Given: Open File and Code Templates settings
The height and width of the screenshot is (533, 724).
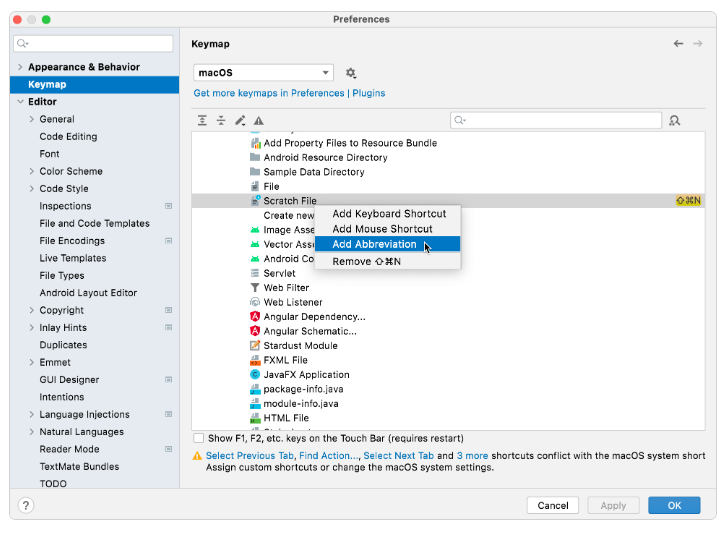Looking at the screenshot, I should click(x=95, y=224).
